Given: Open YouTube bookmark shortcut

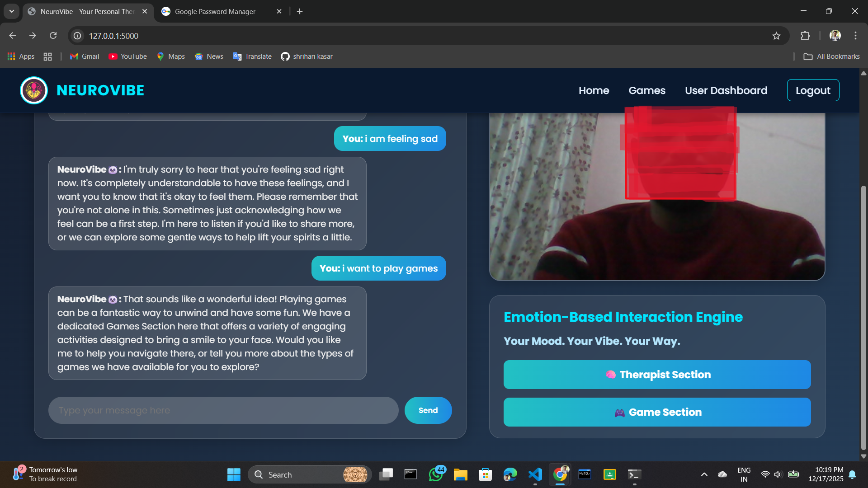Looking at the screenshot, I should coord(128,56).
